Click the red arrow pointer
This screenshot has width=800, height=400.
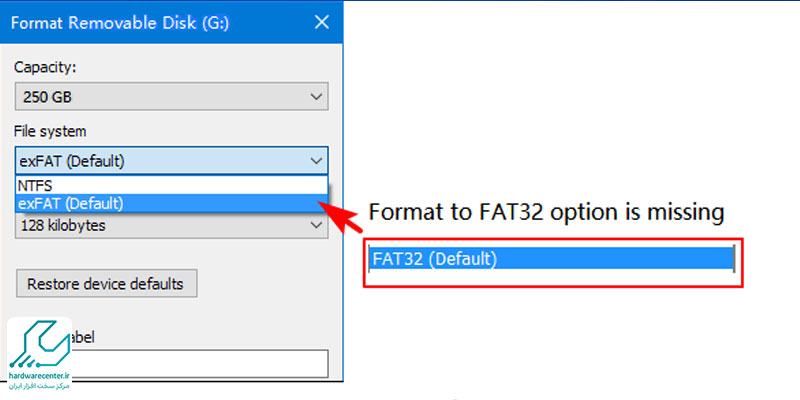coord(343,212)
